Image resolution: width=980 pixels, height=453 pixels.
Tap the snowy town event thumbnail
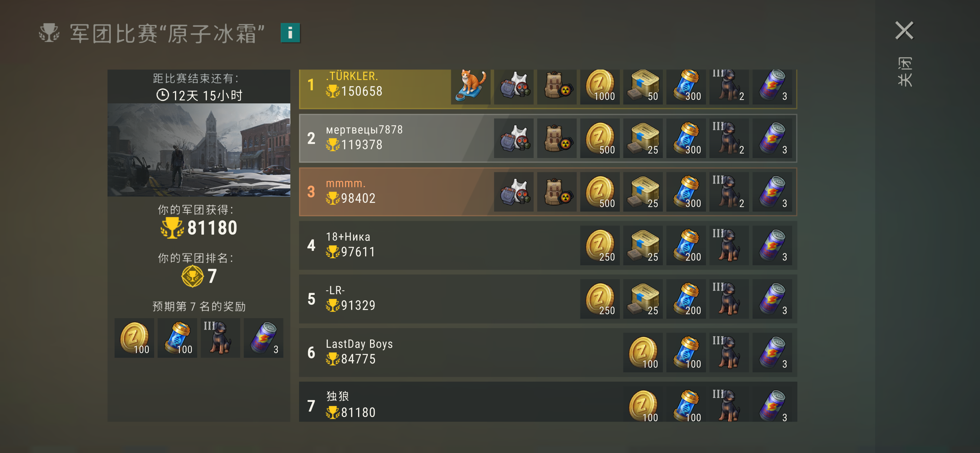199,150
